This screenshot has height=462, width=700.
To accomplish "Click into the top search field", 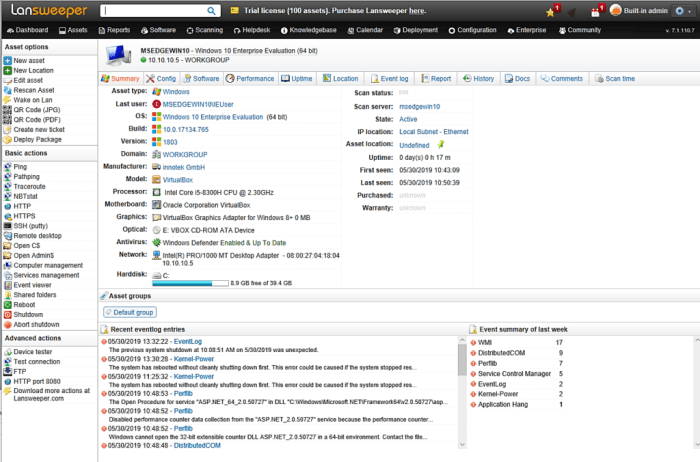I will [x=154, y=11].
